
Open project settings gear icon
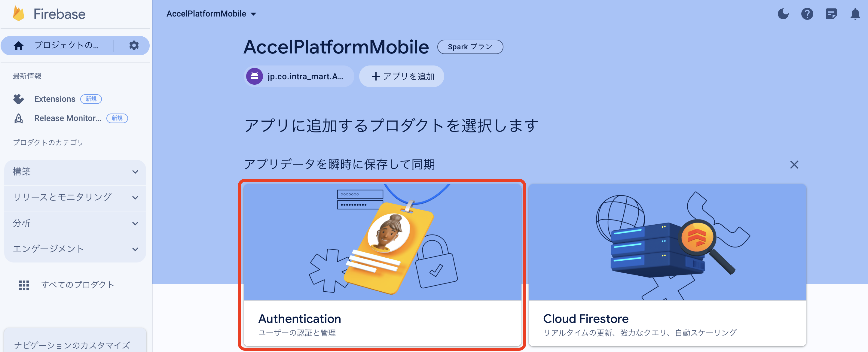(x=134, y=45)
